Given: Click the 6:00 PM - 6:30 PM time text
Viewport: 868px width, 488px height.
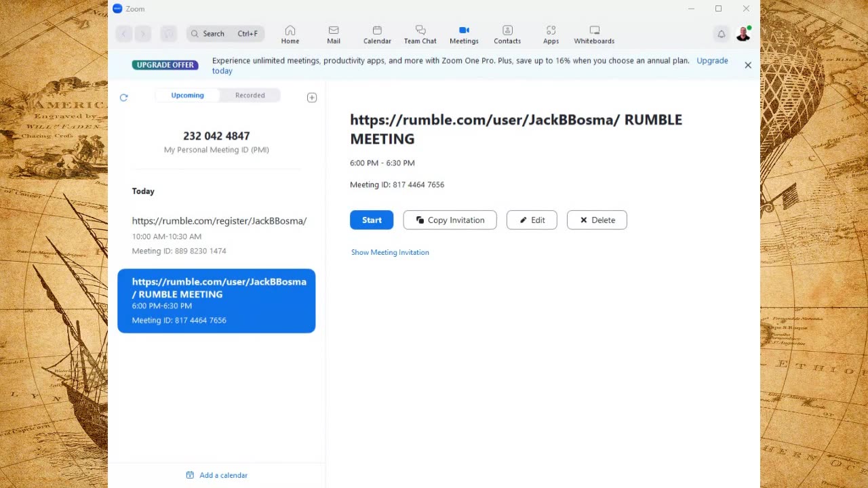Looking at the screenshot, I should tap(382, 163).
